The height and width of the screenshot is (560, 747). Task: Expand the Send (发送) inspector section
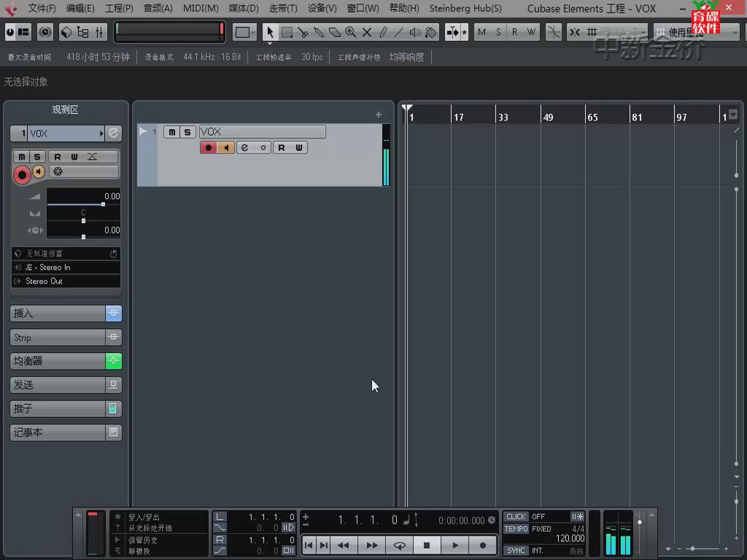[58, 385]
